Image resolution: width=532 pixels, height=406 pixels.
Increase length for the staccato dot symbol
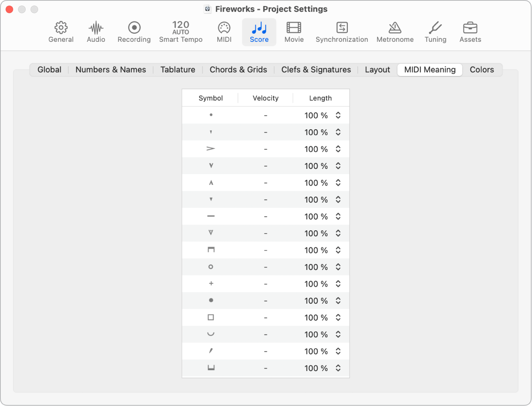338,113
